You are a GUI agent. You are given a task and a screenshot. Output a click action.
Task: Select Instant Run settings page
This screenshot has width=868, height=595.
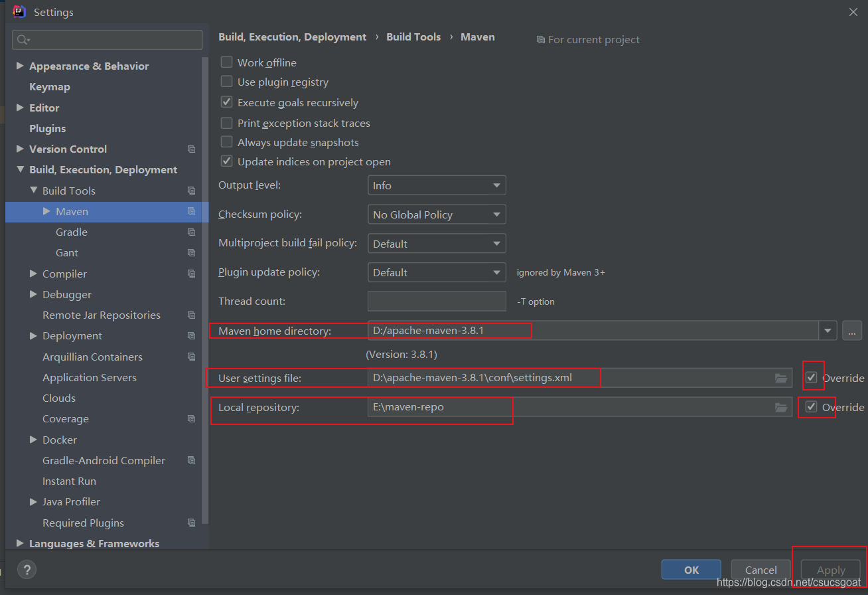[x=69, y=481]
